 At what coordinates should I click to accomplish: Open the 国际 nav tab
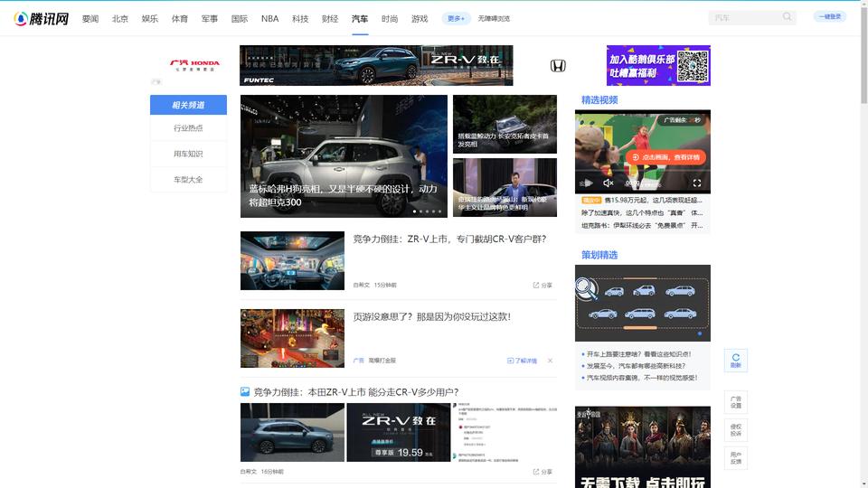coord(240,18)
